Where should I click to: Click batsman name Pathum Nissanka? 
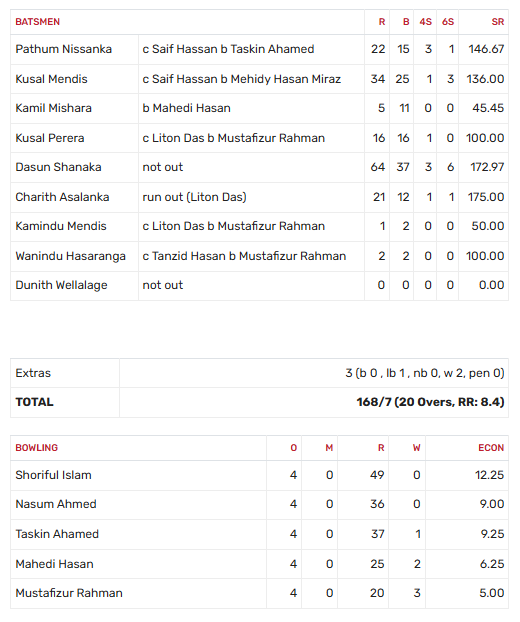coord(63,49)
